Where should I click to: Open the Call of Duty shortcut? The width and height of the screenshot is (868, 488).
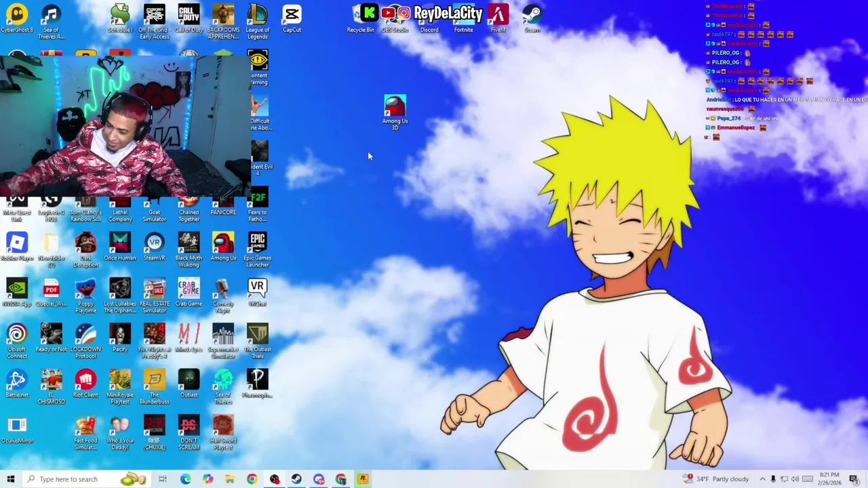[x=189, y=19]
